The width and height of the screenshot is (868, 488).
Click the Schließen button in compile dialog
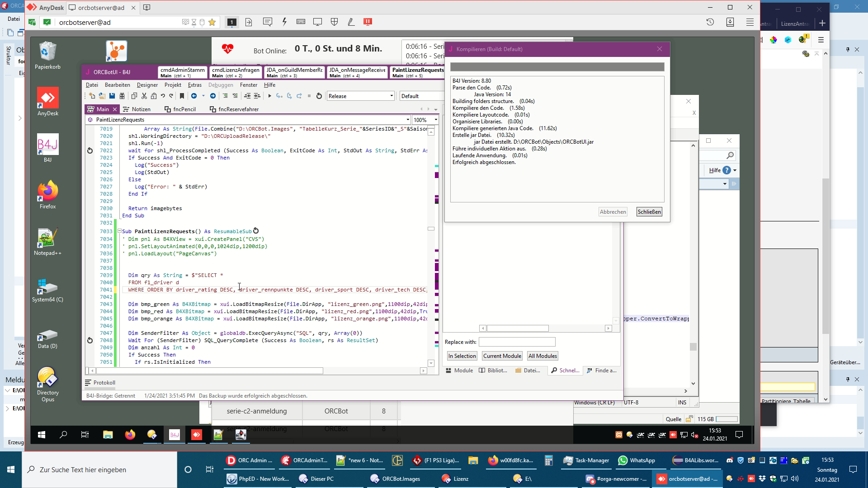click(649, 212)
